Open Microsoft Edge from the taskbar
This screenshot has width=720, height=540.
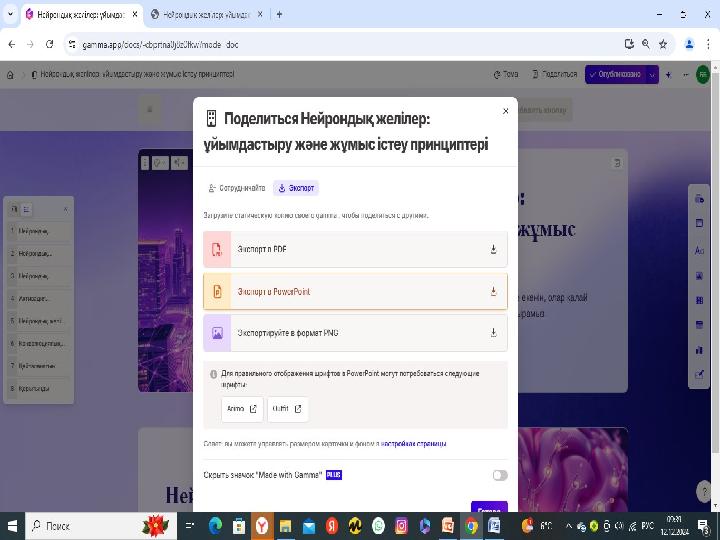pyautogui.click(x=215, y=526)
